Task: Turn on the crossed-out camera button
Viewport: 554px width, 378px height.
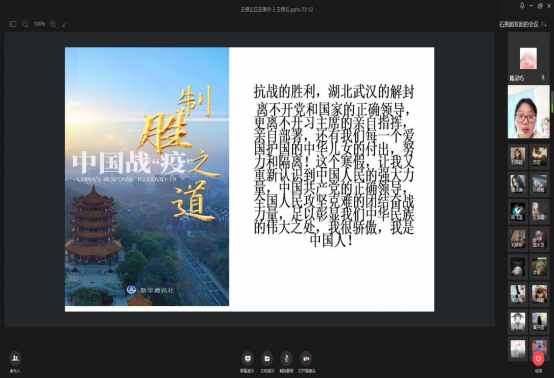Action: 306,359
